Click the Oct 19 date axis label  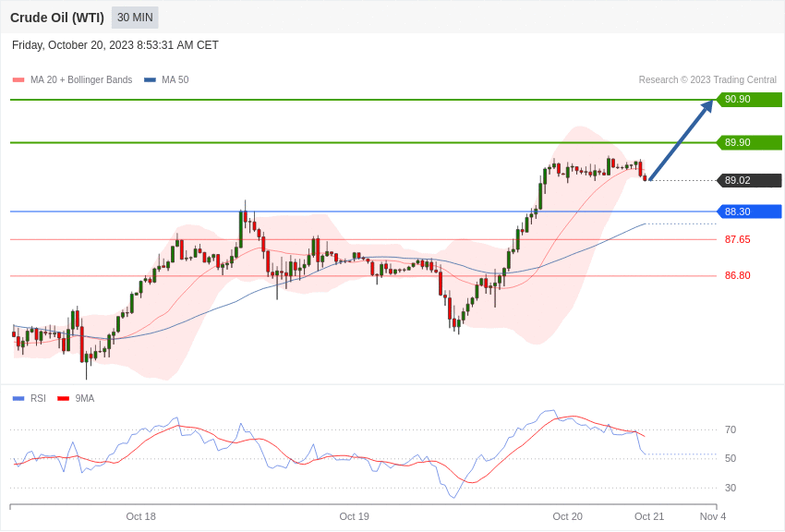pos(354,516)
